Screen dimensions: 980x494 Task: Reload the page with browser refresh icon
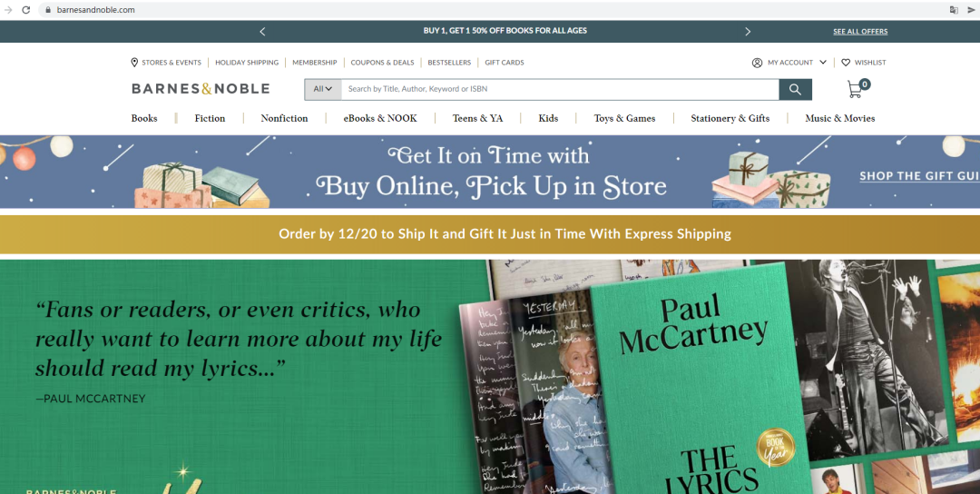coord(26,10)
